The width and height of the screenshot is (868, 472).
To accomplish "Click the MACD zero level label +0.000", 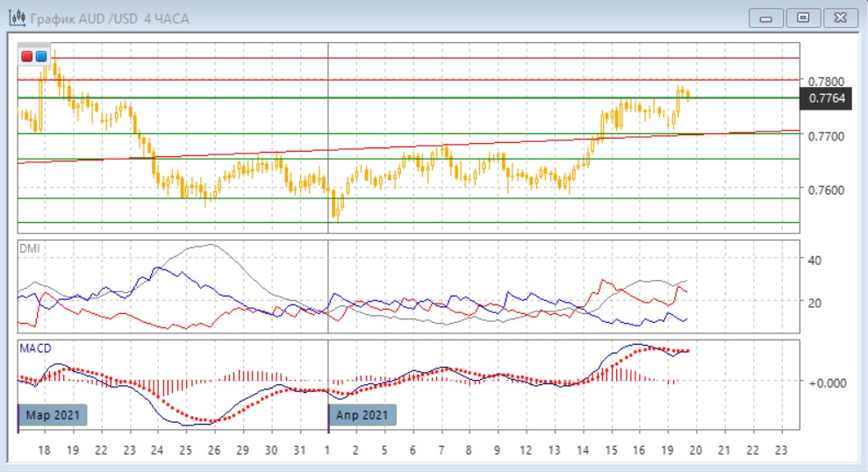I will (825, 383).
